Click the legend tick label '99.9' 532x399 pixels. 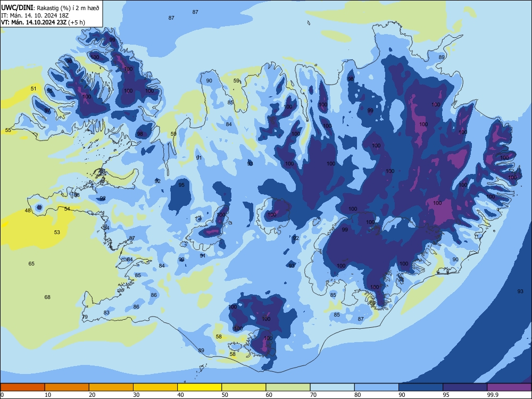492,395
